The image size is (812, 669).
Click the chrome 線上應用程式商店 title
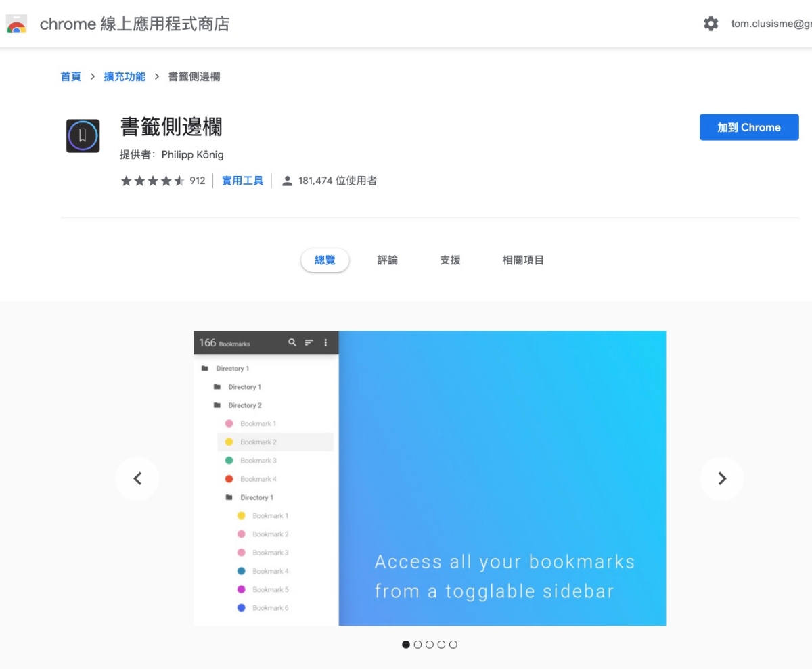[135, 24]
